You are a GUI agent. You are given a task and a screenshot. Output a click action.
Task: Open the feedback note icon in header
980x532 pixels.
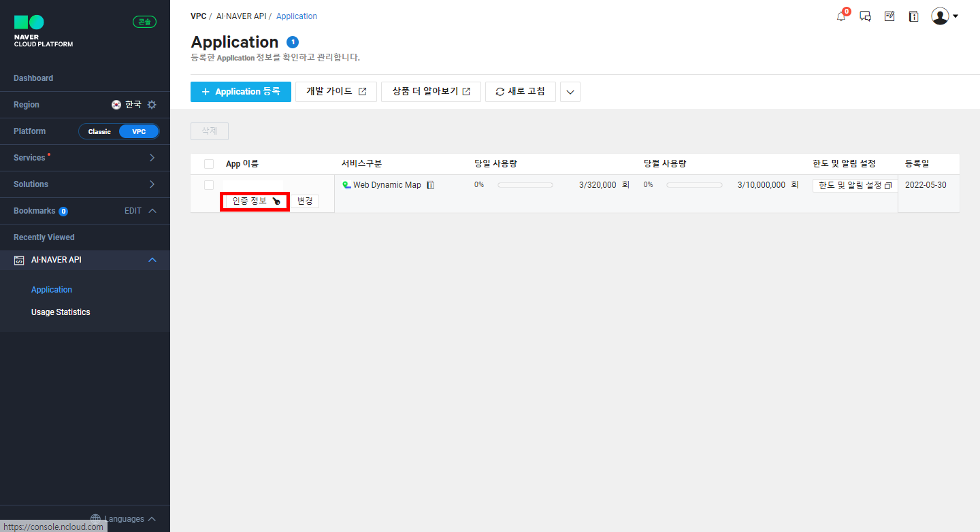[889, 16]
